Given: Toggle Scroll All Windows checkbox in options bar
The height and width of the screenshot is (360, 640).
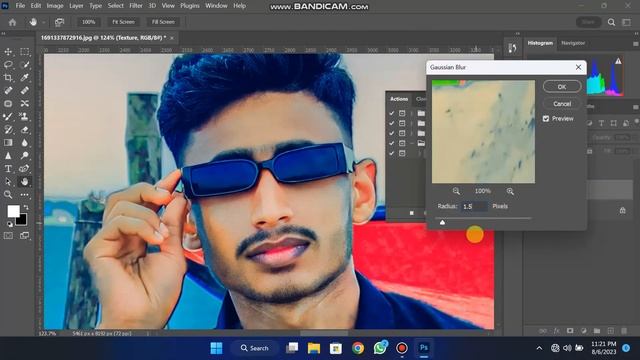Looking at the screenshot, I should pos(59,22).
